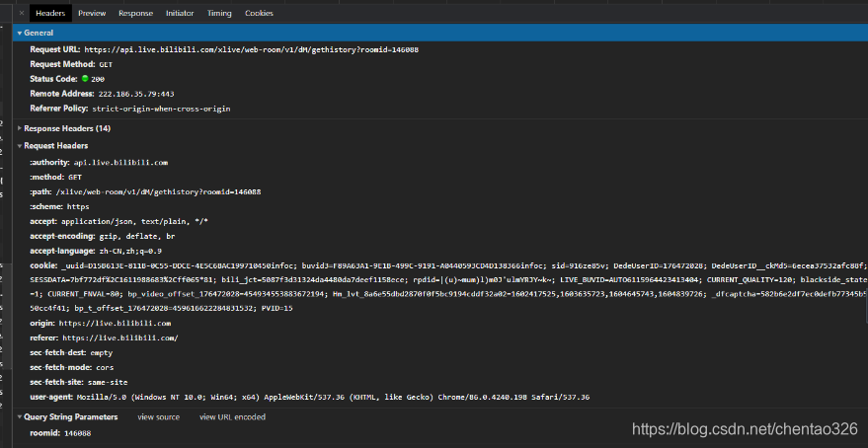Select roomid 146088 parameter value

pos(77,433)
